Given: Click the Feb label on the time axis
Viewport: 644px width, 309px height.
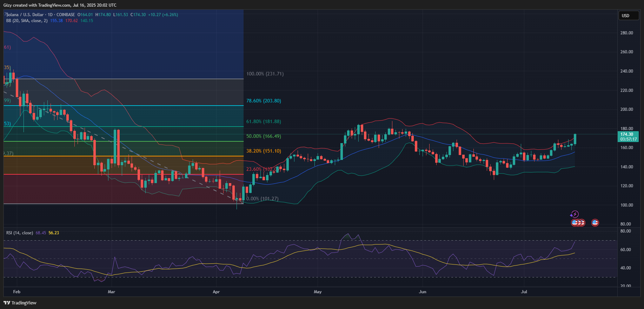Looking at the screenshot, I should [x=16, y=292].
